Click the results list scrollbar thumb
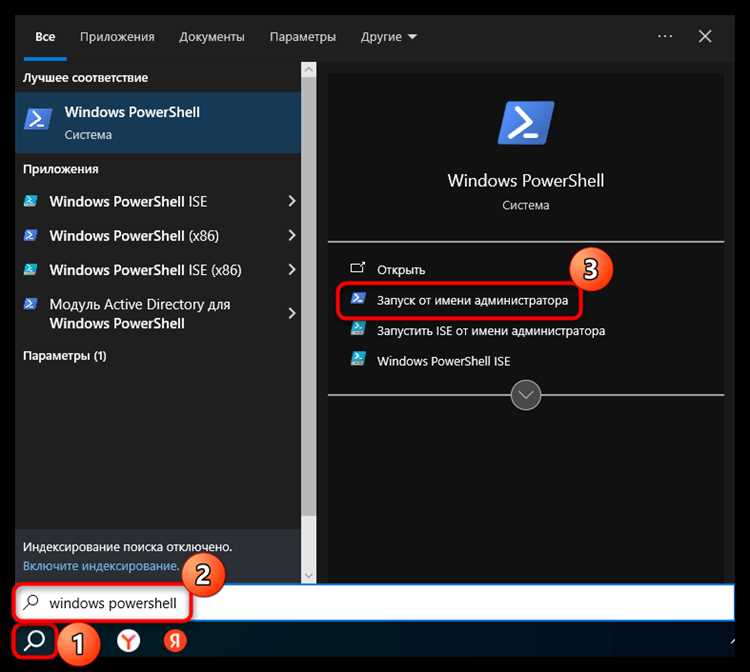Viewport: 750px width, 672px height. coord(309,297)
